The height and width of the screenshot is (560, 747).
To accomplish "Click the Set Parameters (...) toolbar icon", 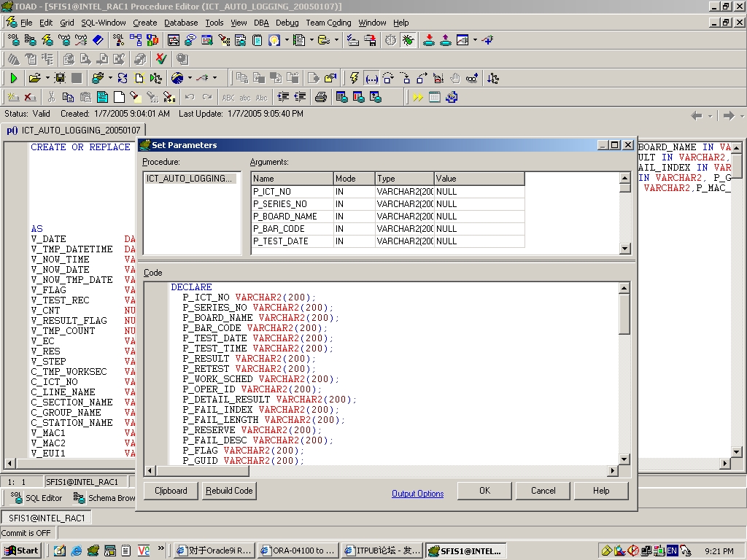I will (x=371, y=78).
